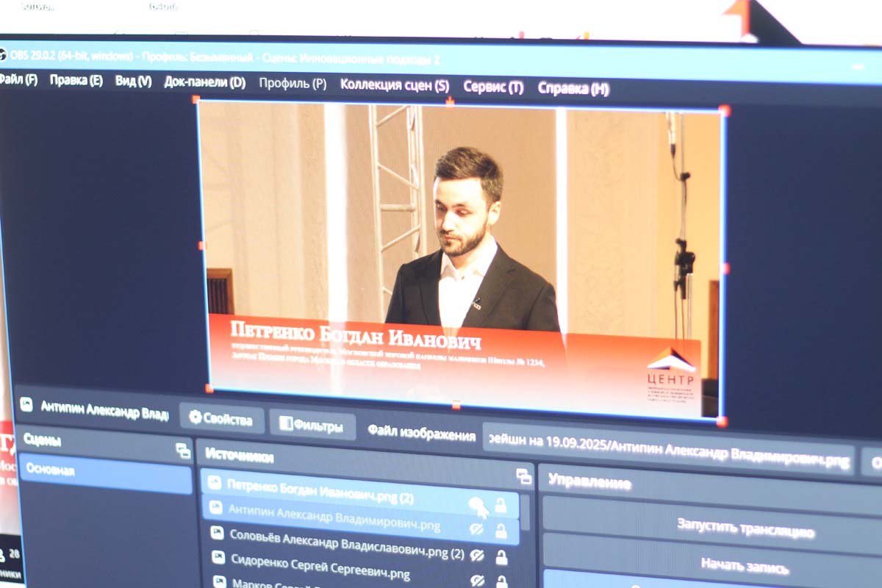Click lock icon for Соловьёв Александр Владиславович.png

(501, 557)
